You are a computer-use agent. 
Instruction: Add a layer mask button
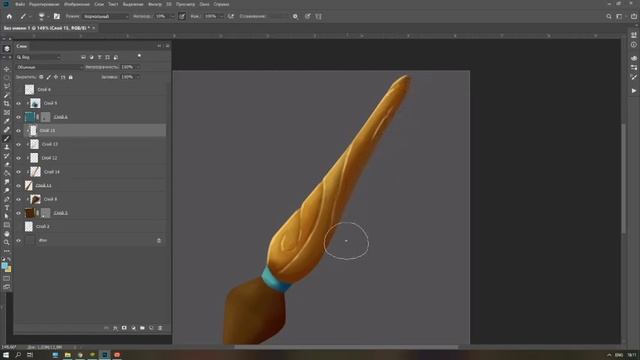click(x=124, y=328)
